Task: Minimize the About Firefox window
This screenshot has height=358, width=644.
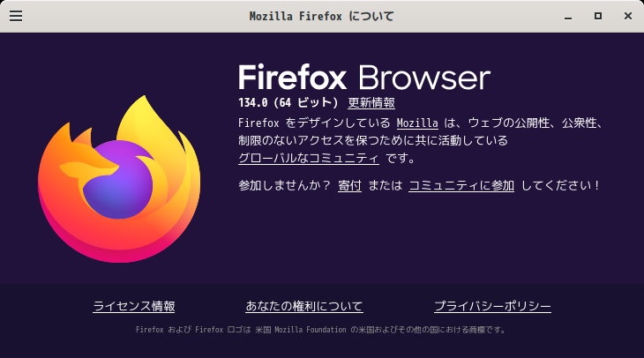Action: pos(568,17)
